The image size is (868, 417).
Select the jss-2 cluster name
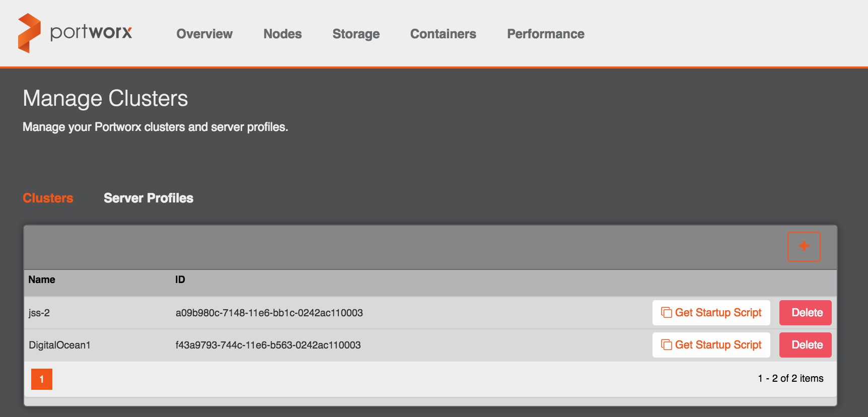tap(39, 313)
